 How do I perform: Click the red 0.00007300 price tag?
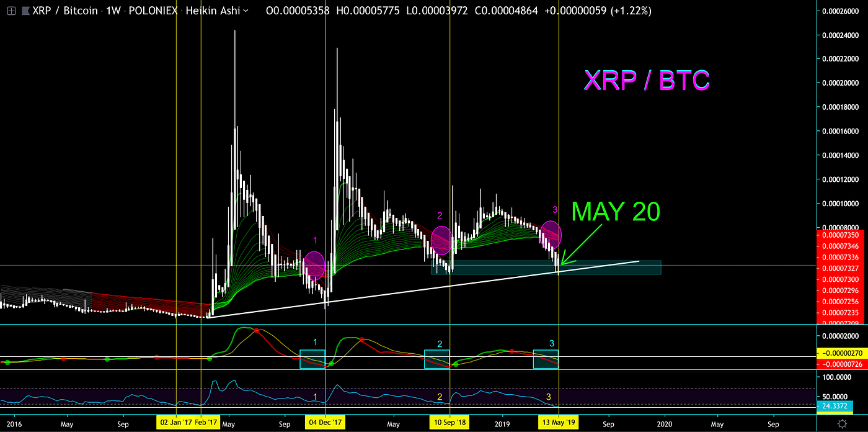pos(839,280)
